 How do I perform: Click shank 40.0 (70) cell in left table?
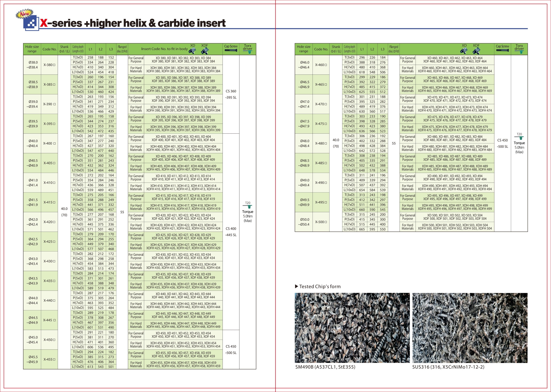point(64,212)
